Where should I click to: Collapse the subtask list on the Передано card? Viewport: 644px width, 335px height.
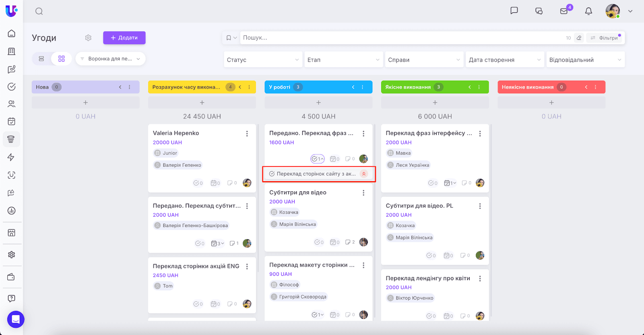(x=318, y=159)
